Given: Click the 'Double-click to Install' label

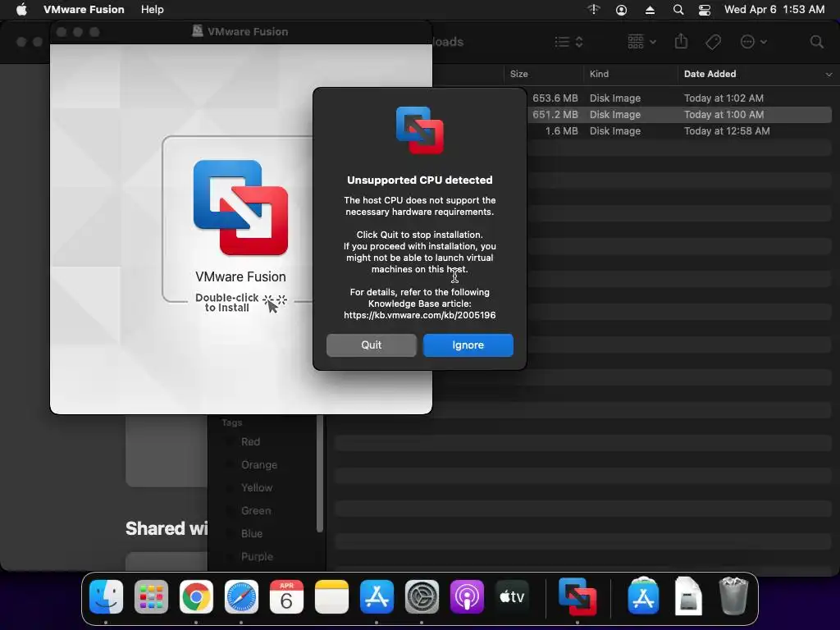Looking at the screenshot, I should 227,303.
